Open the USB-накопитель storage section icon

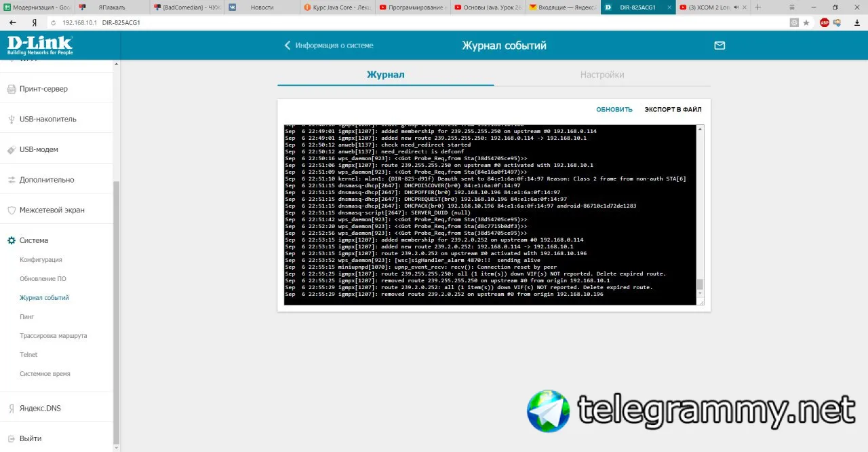12,119
